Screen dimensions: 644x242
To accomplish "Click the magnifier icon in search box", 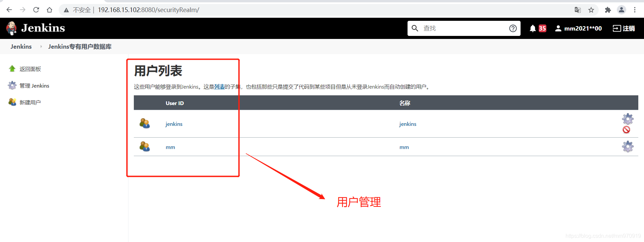I will pyautogui.click(x=415, y=28).
